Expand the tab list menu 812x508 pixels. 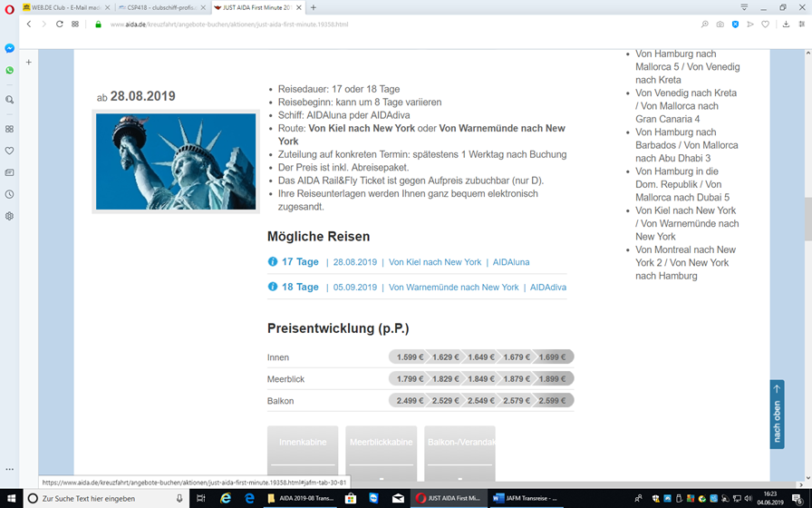click(744, 7)
